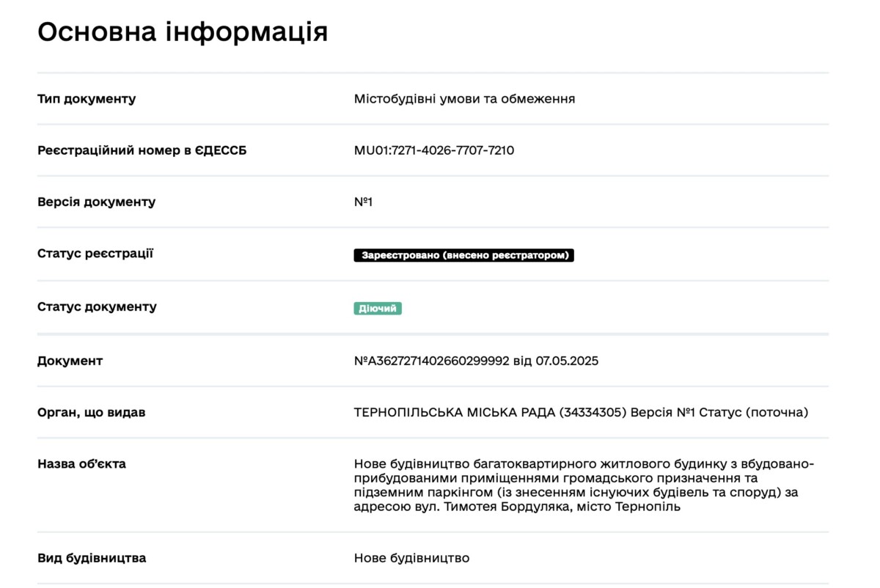Click the "Вид будівництва" label
The image size is (880, 588).
(92, 558)
